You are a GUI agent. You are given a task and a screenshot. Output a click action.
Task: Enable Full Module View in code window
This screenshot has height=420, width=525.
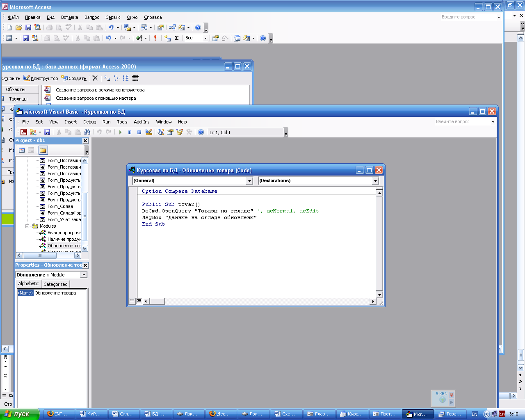click(x=139, y=301)
